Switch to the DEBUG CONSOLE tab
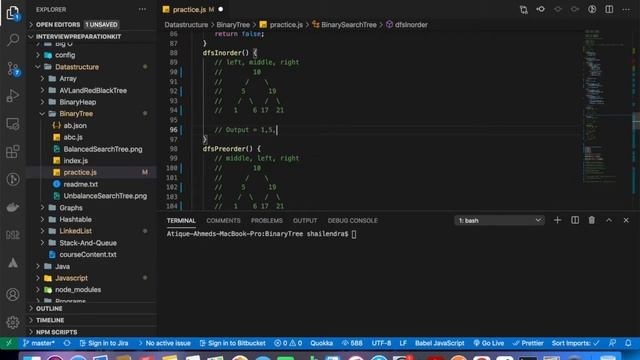This screenshot has width=640, height=360. click(x=353, y=220)
